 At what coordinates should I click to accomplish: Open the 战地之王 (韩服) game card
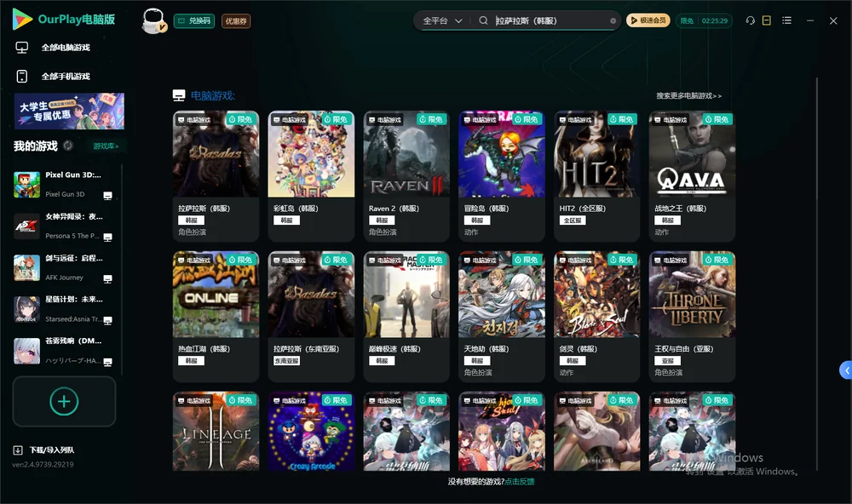[x=692, y=176]
